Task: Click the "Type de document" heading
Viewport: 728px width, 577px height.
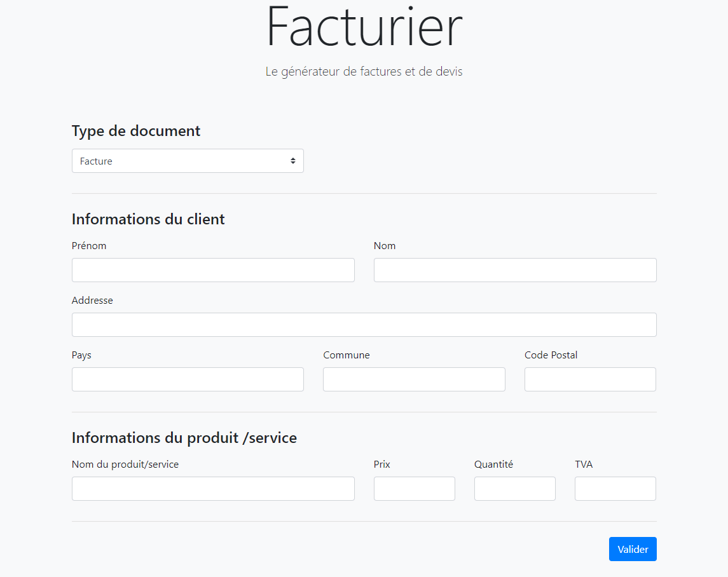Action: tap(135, 131)
